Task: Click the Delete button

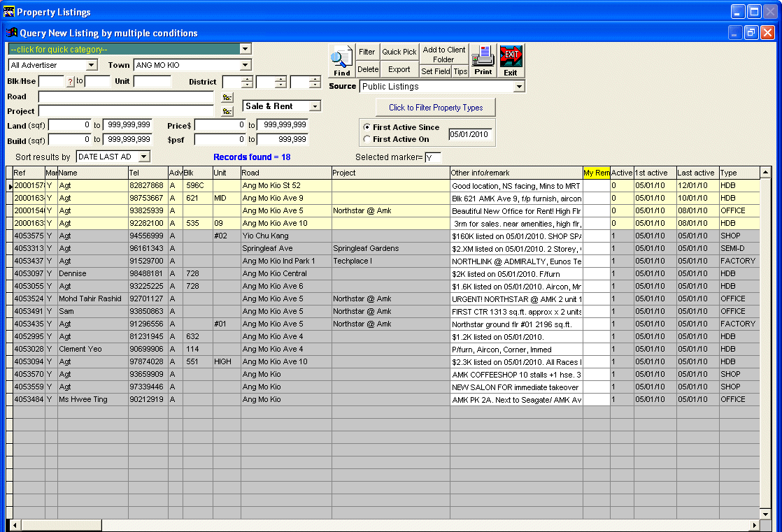Action: coord(367,69)
